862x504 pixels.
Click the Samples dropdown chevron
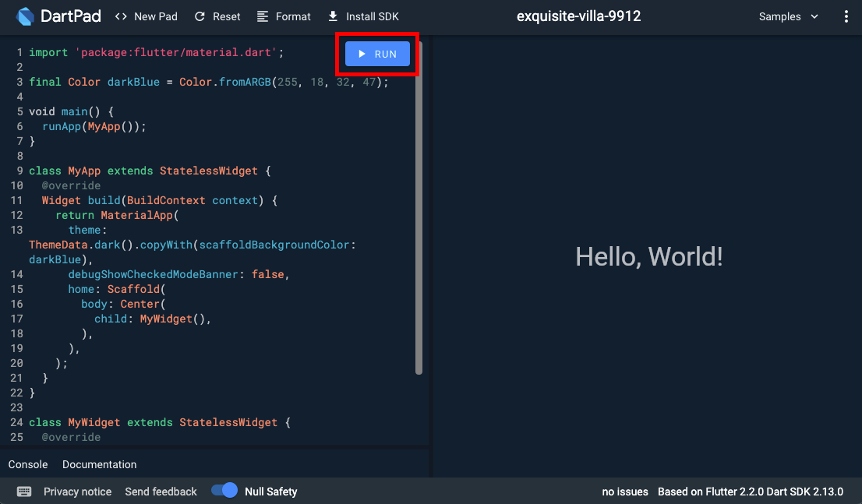(x=814, y=16)
